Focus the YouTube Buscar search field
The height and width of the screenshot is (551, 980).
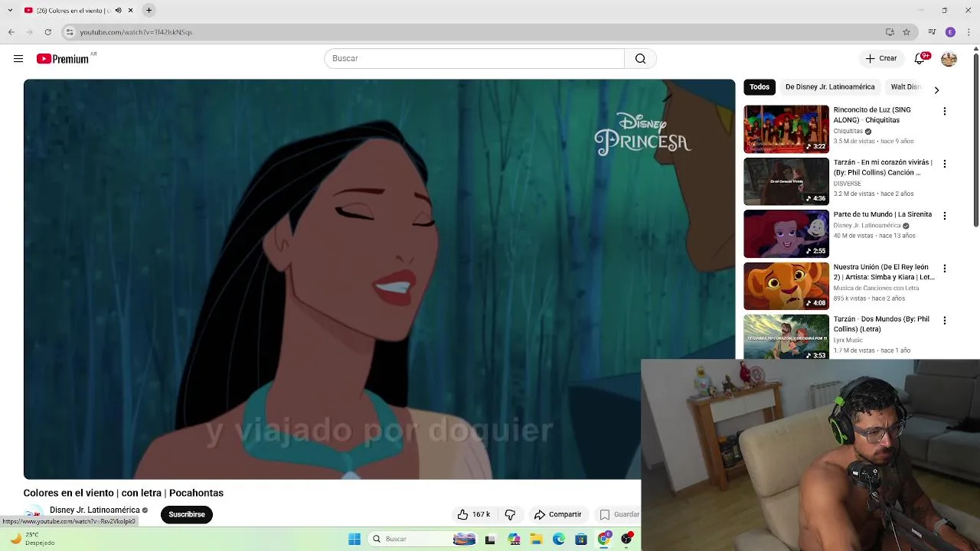tap(475, 59)
